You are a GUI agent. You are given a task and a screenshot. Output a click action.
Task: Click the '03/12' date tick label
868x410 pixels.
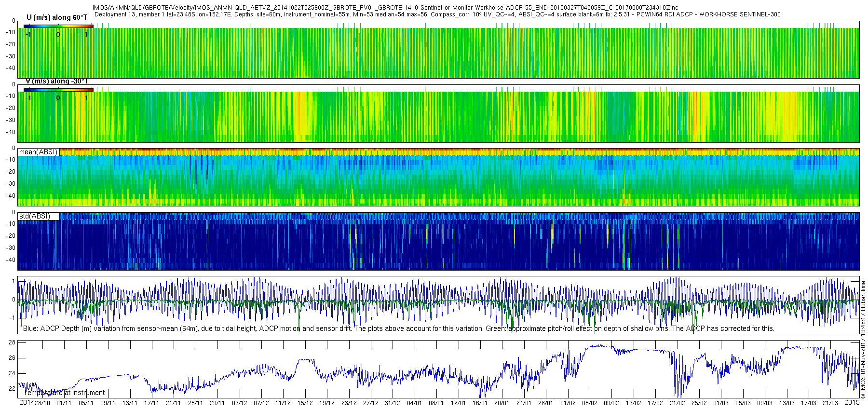[x=239, y=403]
